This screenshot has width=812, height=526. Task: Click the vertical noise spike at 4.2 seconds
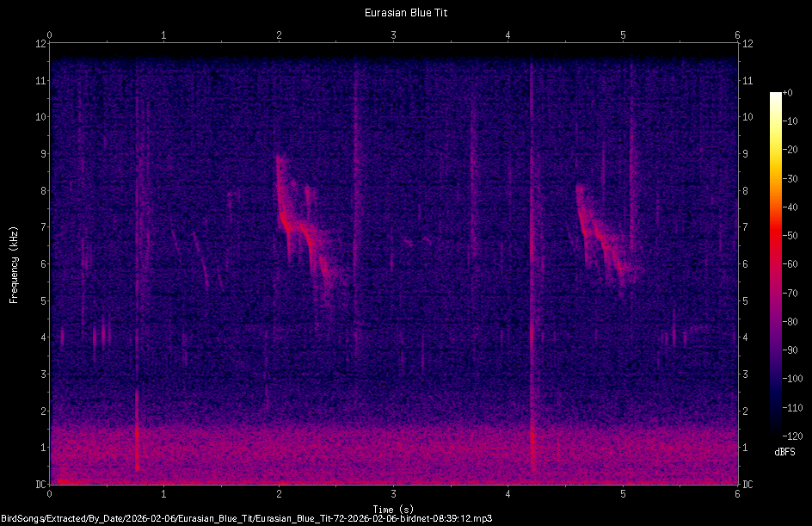click(534, 344)
